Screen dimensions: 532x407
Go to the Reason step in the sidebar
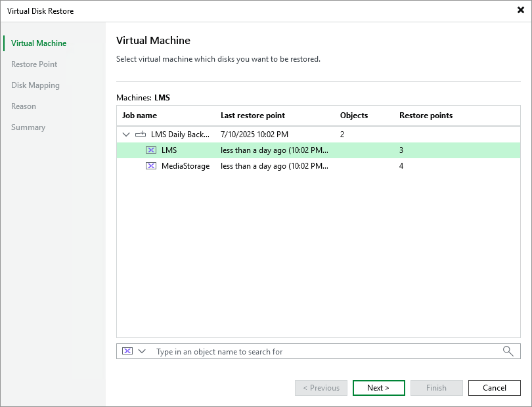click(x=24, y=106)
